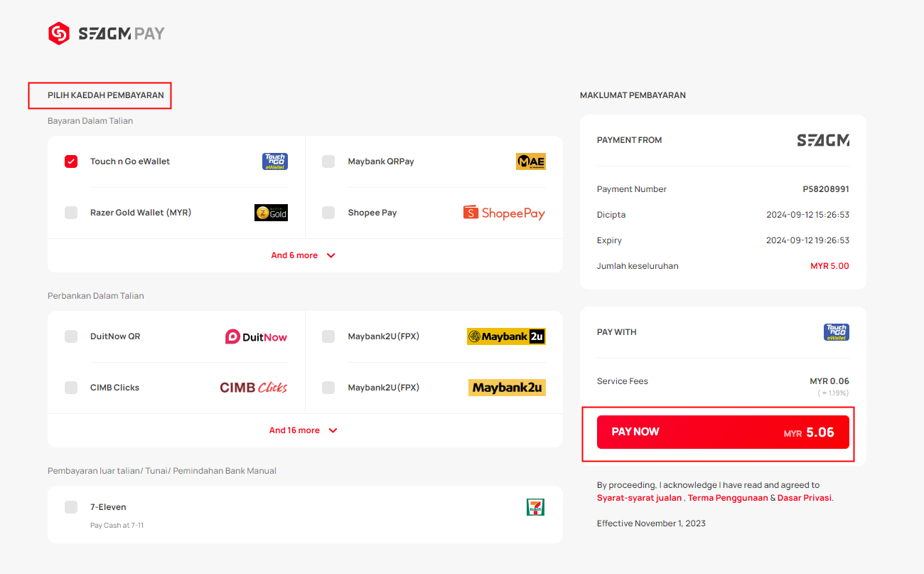Viewport: 924px width, 574px height.
Task: Click the SEAGM Pay logo
Action: click(107, 33)
